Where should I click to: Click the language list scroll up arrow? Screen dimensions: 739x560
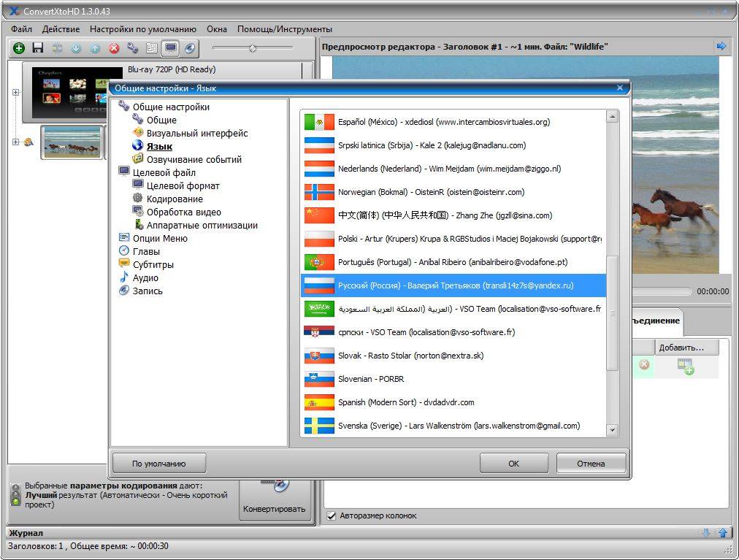tap(612, 116)
